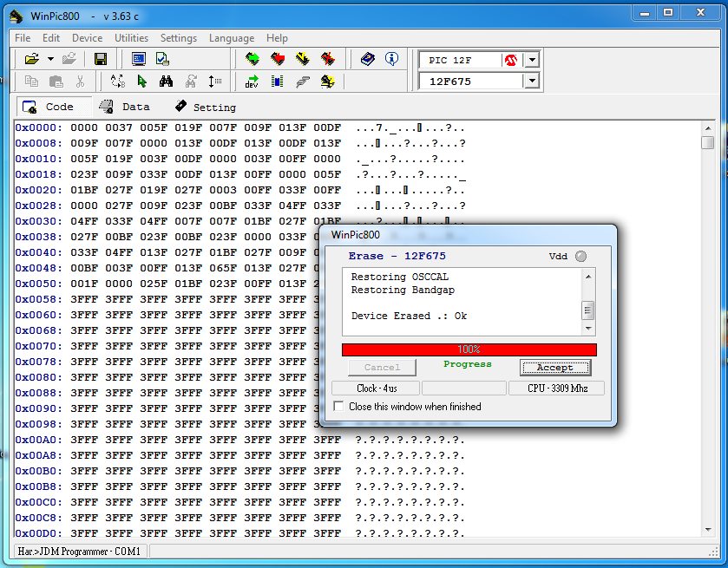The image size is (728, 568).
Task: Click the blue chip hardware test icon
Action: (277, 82)
